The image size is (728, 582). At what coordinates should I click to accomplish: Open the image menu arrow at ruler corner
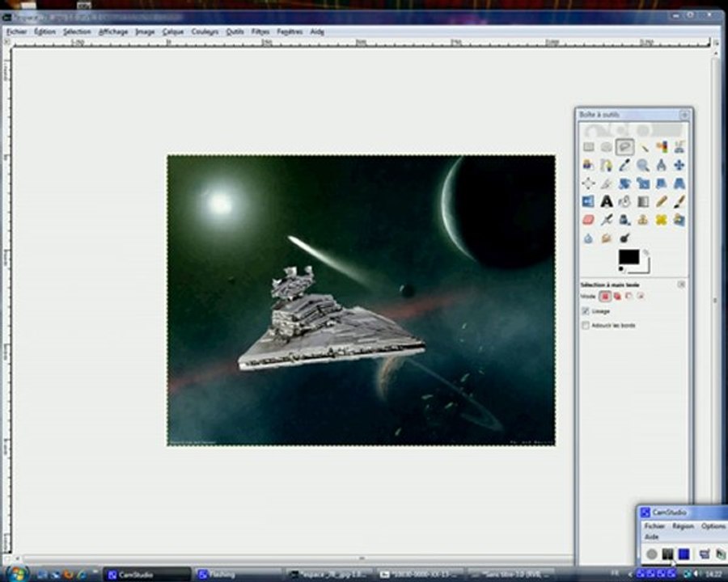pyautogui.click(x=7, y=42)
